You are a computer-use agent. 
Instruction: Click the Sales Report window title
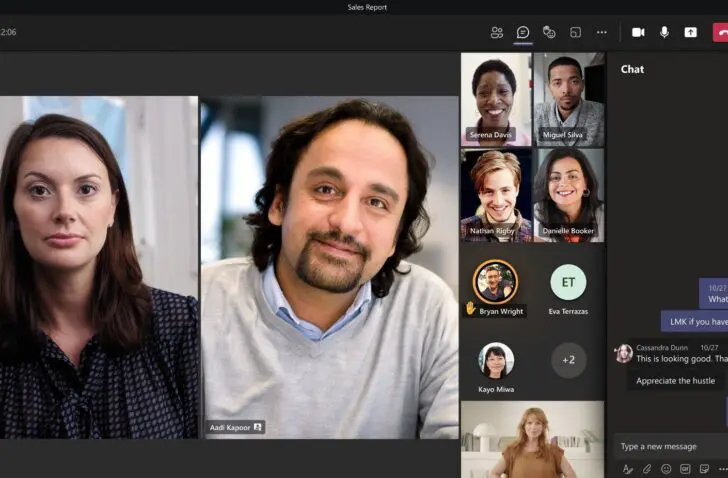(x=367, y=7)
